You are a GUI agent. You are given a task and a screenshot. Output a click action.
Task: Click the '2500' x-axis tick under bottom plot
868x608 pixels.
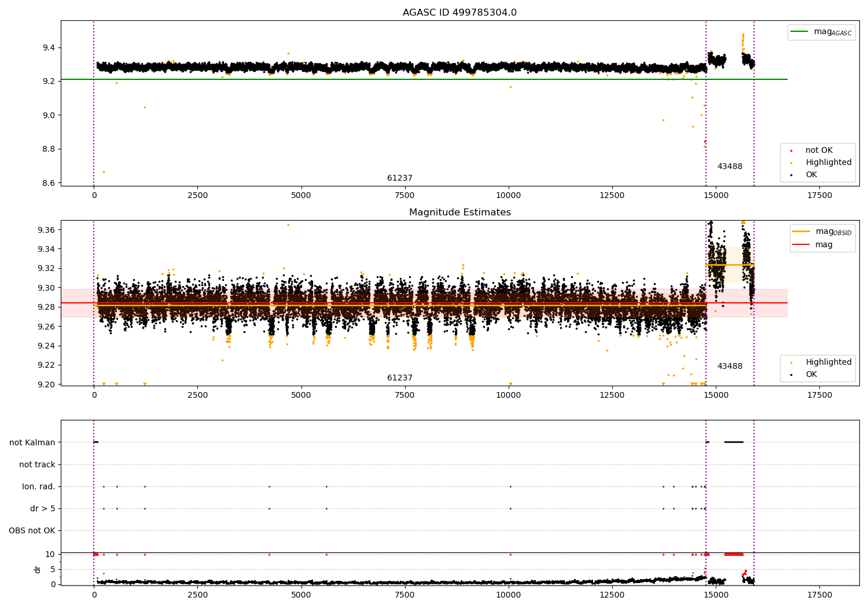click(x=197, y=595)
